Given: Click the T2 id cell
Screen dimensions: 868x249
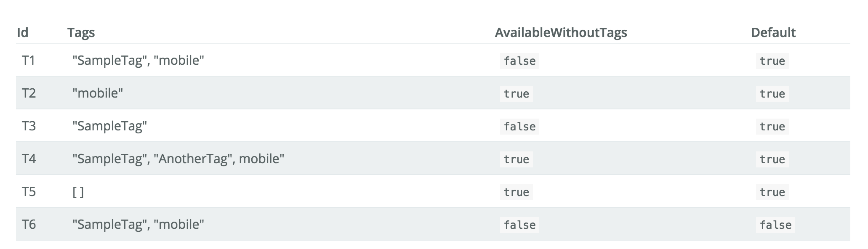Looking at the screenshot, I should point(29,93).
